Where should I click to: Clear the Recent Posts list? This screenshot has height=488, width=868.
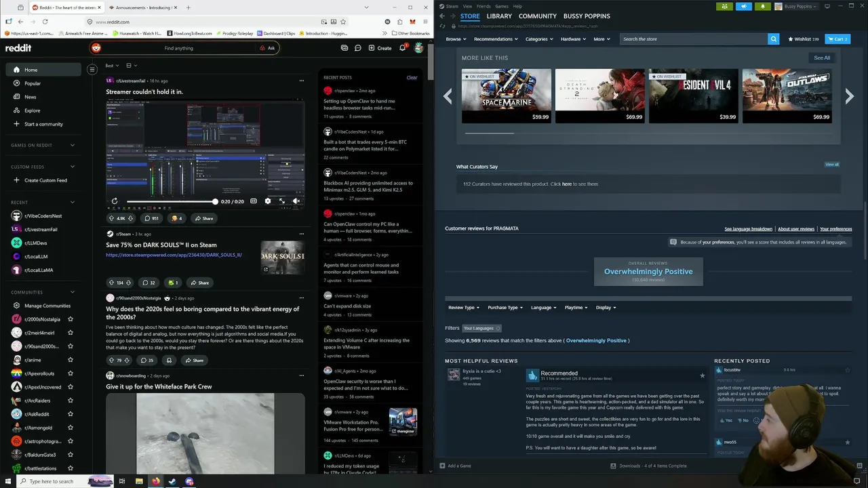point(412,77)
